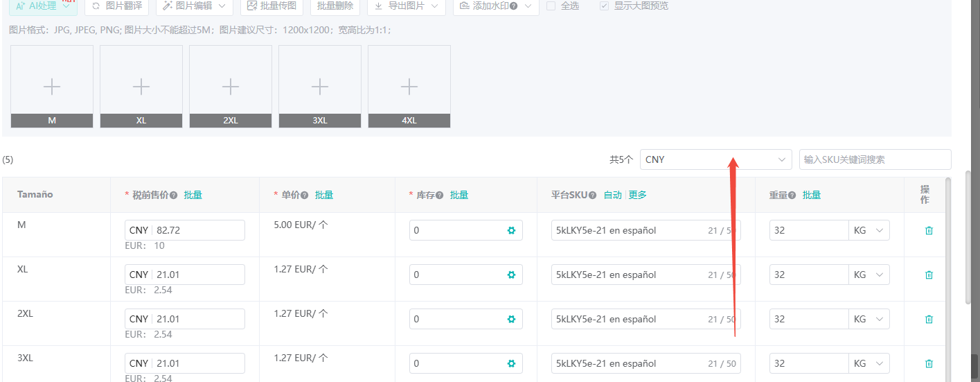
Task: Click the SKU keyword search field
Action: (x=875, y=159)
